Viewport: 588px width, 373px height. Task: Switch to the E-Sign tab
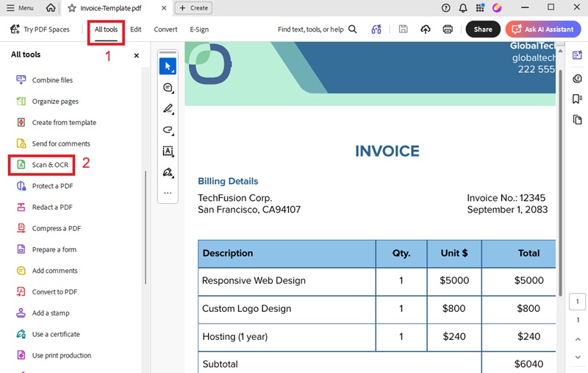pos(199,29)
